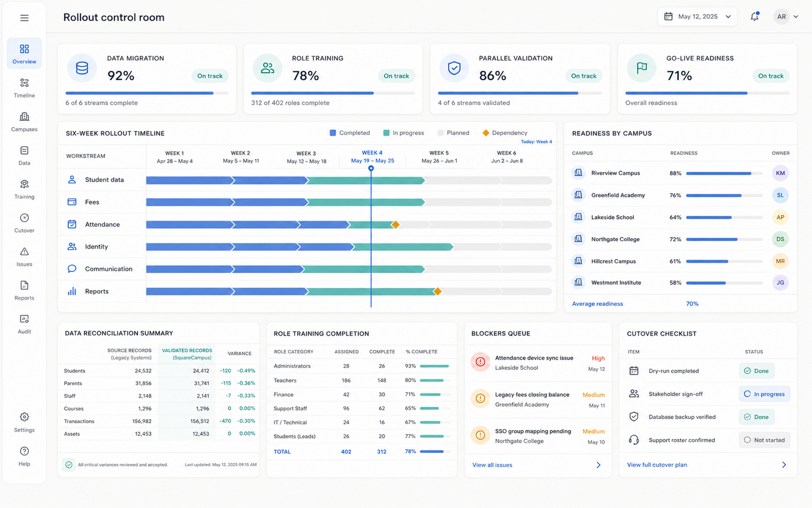The height and width of the screenshot is (508, 812).
Task: Open Reports in the left sidebar
Action: tap(24, 290)
